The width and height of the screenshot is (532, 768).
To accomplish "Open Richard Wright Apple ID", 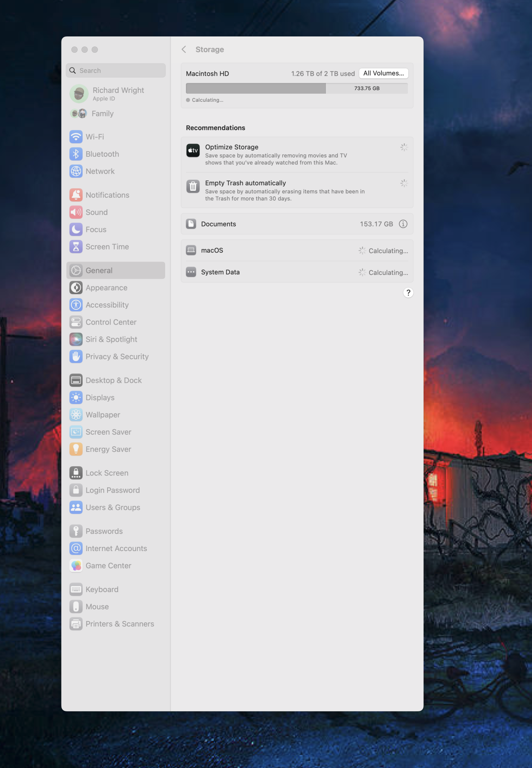I will [x=116, y=94].
